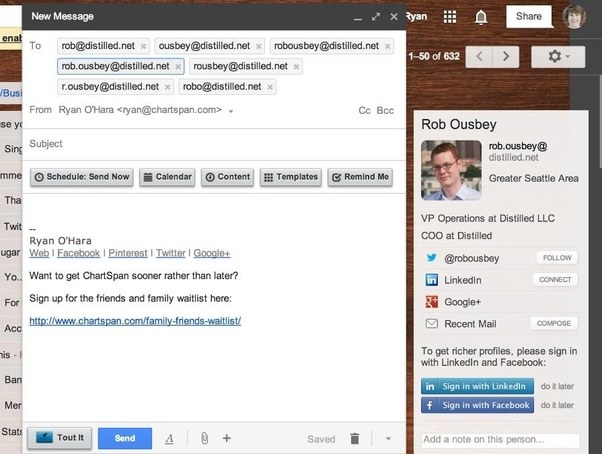
Task: Click the LinkedIn icon in profile panel
Action: click(432, 280)
